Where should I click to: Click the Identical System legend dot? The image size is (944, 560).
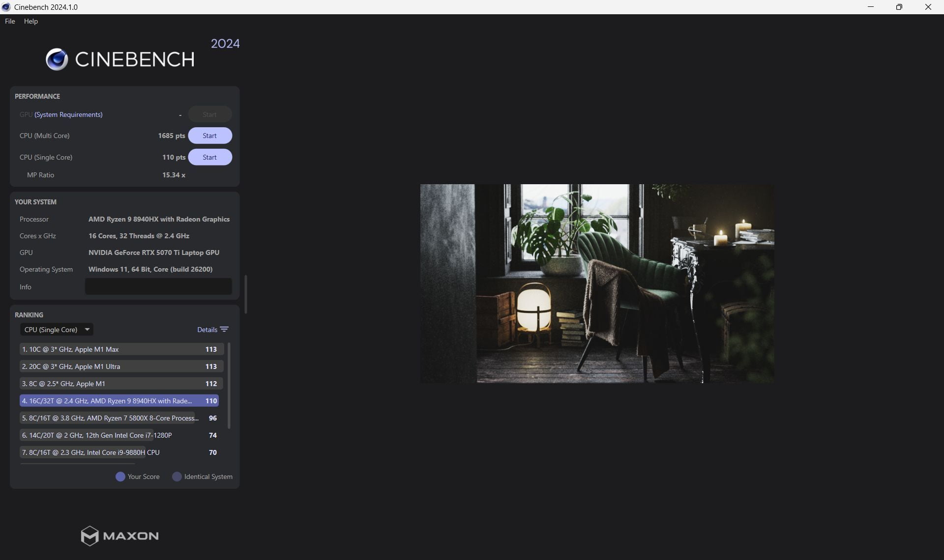click(x=177, y=476)
